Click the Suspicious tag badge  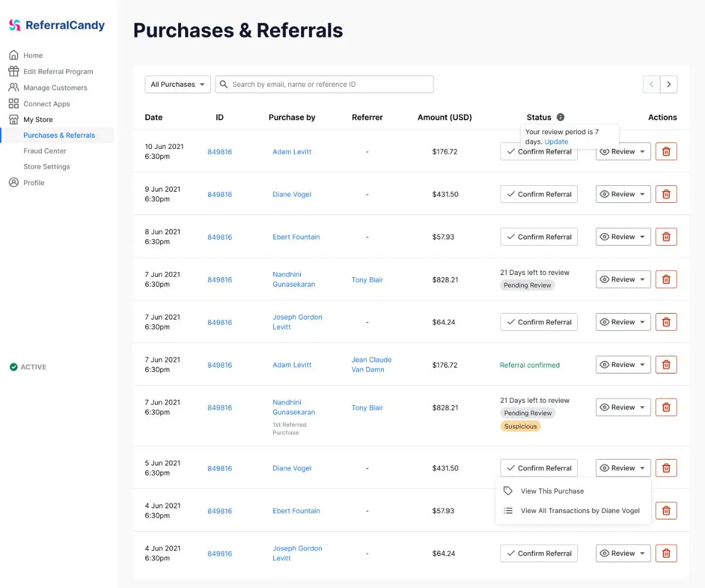tap(520, 426)
